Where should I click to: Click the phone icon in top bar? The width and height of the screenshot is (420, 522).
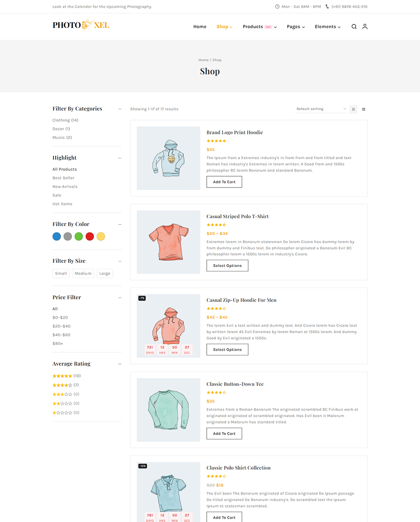pyautogui.click(x=327, y=7)
